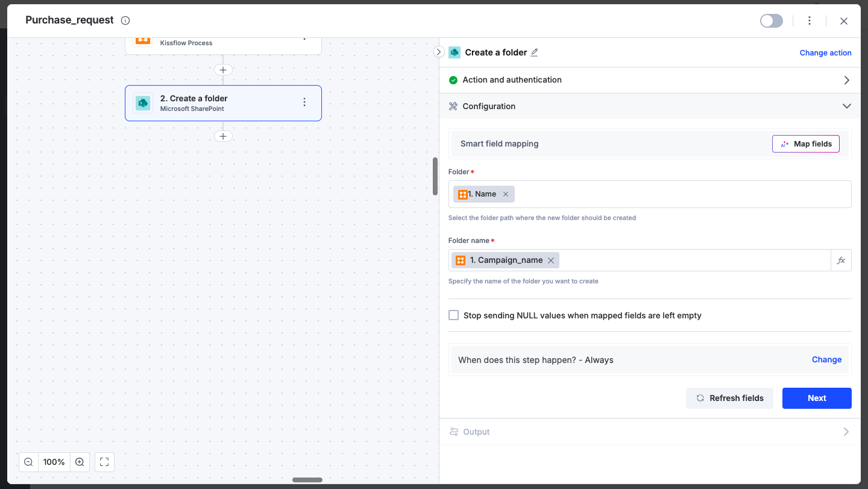Fit canvas to screen icon

(x=104, y=462)
